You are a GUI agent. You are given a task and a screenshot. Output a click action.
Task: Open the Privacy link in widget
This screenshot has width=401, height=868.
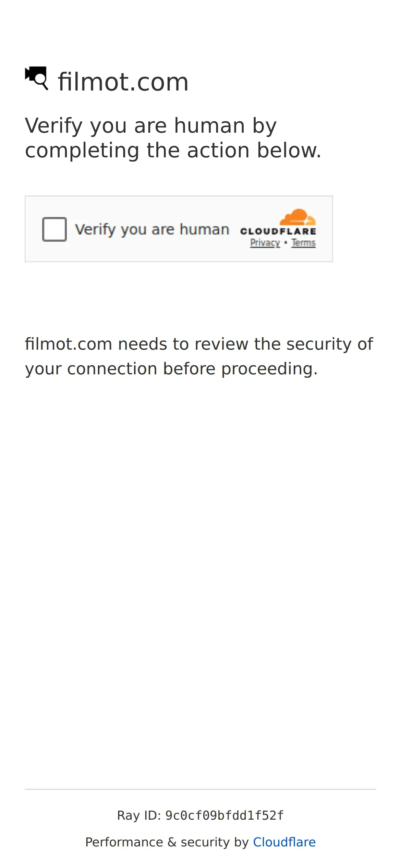tap(265, 243)
